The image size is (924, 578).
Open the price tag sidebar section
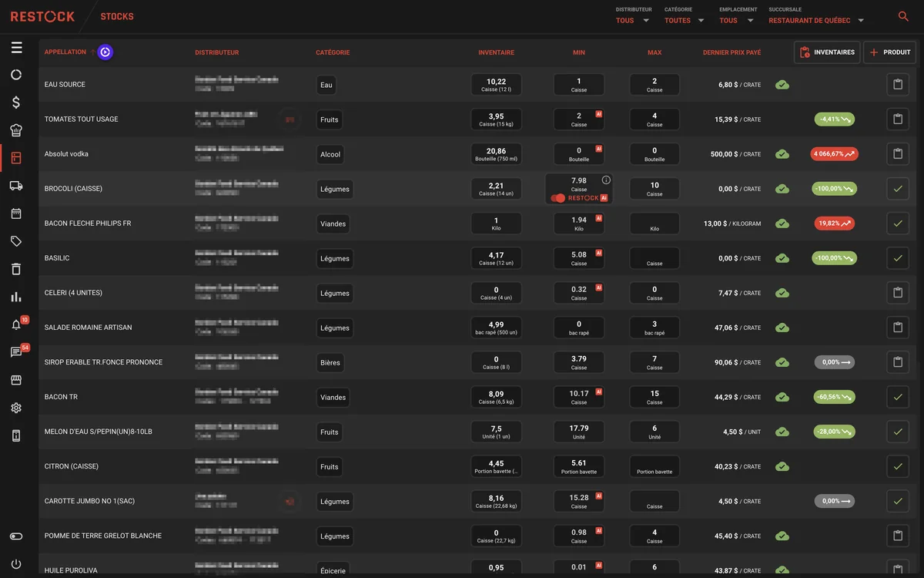16,241
